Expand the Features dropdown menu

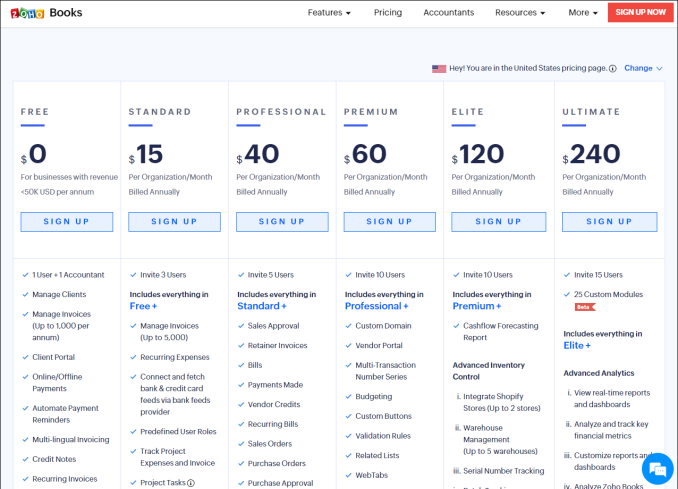point(329,13)
